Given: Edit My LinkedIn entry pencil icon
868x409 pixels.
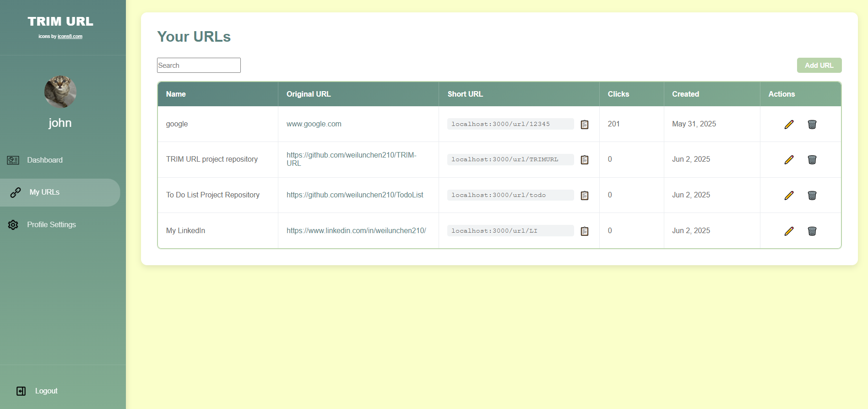Looking at the screenshot, I should coord(789,231).
